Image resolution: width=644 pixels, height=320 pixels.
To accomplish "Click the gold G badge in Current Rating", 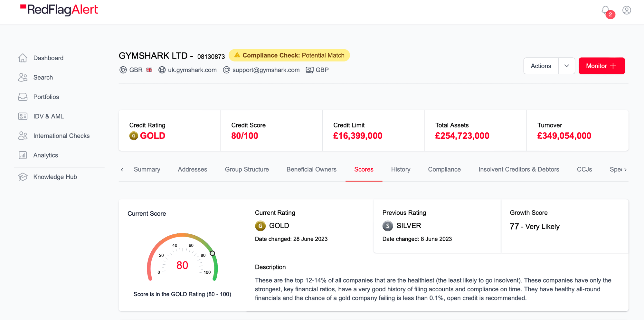I will 260,226.
